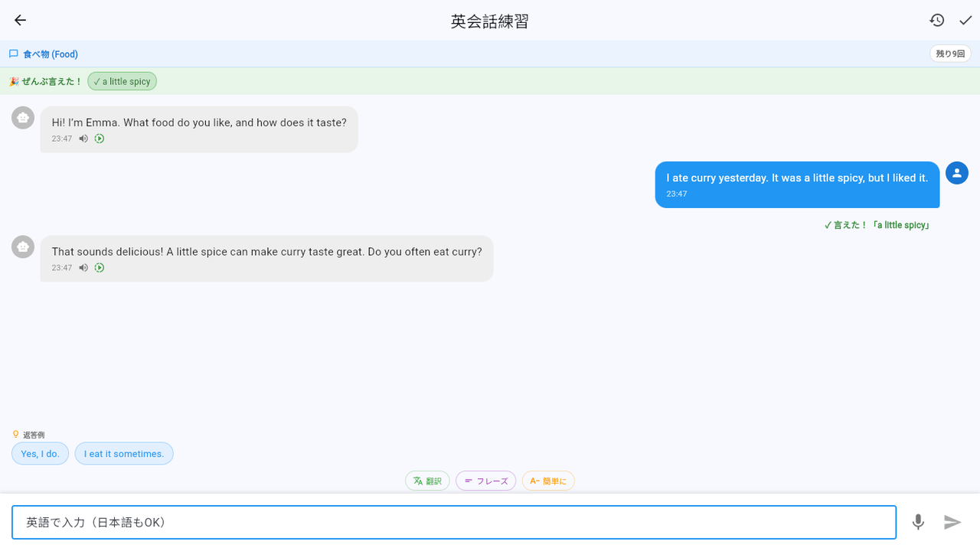Click the 簡単に simplify button
The image size is (980, 551).
point(548,481)
